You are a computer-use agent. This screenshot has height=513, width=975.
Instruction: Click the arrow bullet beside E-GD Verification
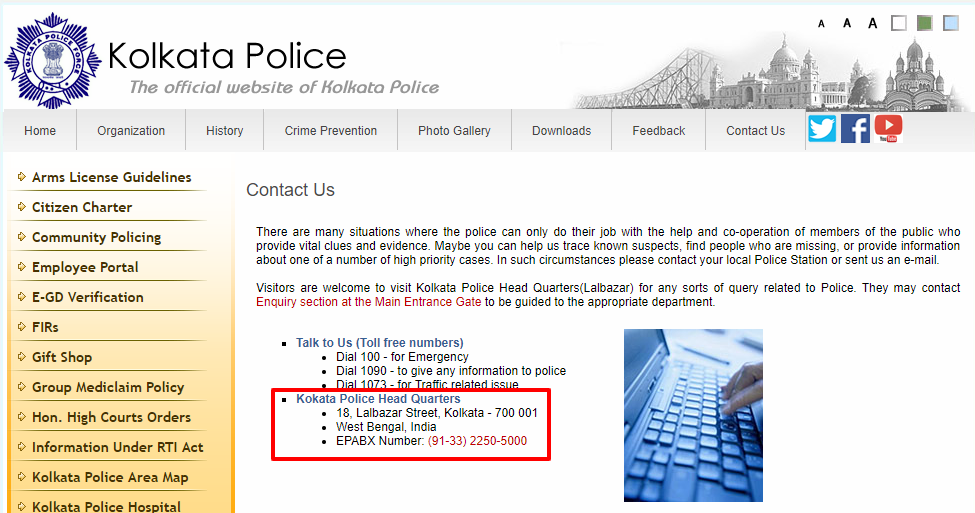click(x=22, y=297)
